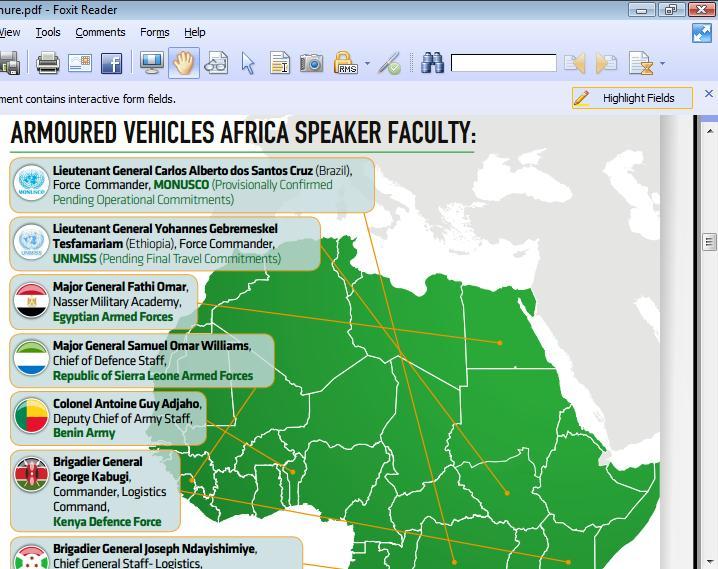Click the heading 'ARMOURED VEHICLES AFRICA SPEAKER FACULTY:'
This screenshot has width=718, height=569.
243,133
